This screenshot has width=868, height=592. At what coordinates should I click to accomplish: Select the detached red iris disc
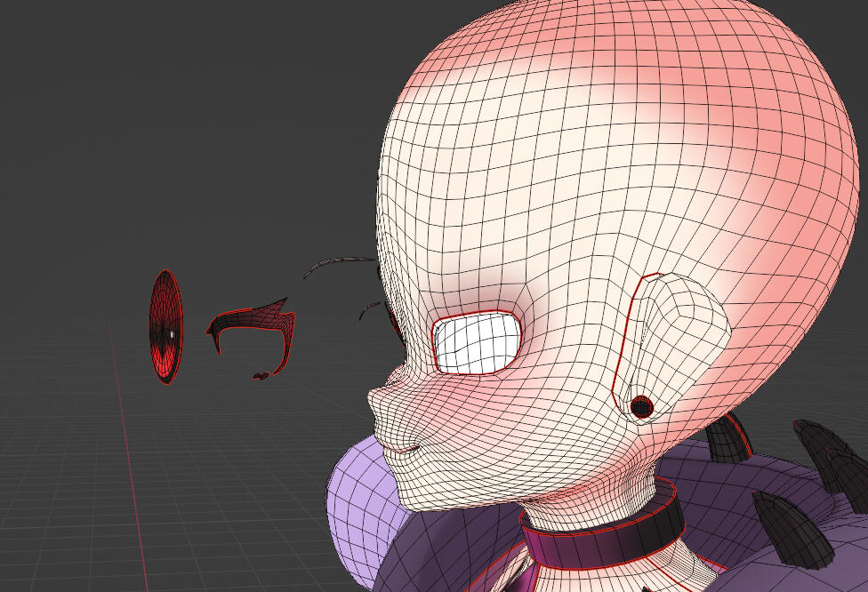(165, 326)
